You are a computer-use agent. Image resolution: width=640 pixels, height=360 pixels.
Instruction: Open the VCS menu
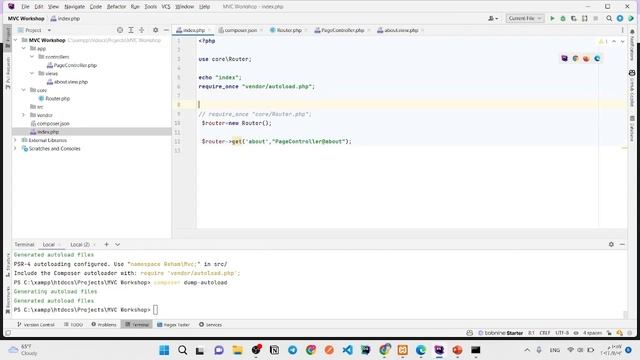pyautogui.click(x=166, y=7)
